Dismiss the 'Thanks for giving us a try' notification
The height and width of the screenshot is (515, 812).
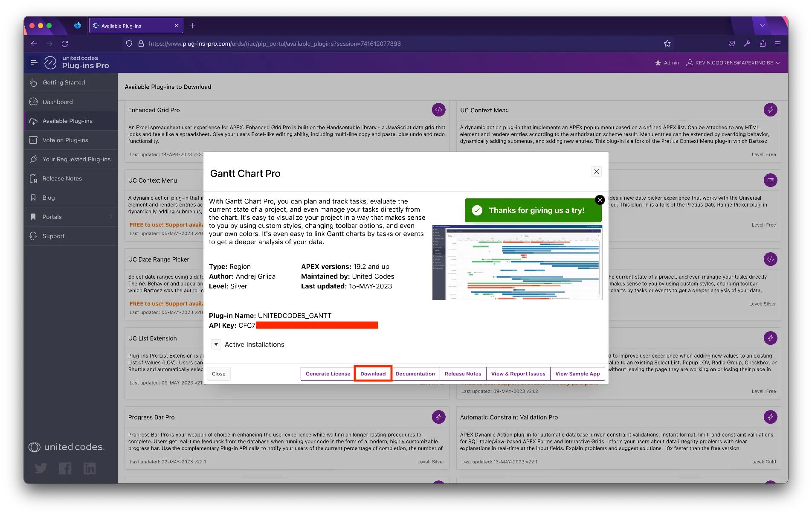600,200
